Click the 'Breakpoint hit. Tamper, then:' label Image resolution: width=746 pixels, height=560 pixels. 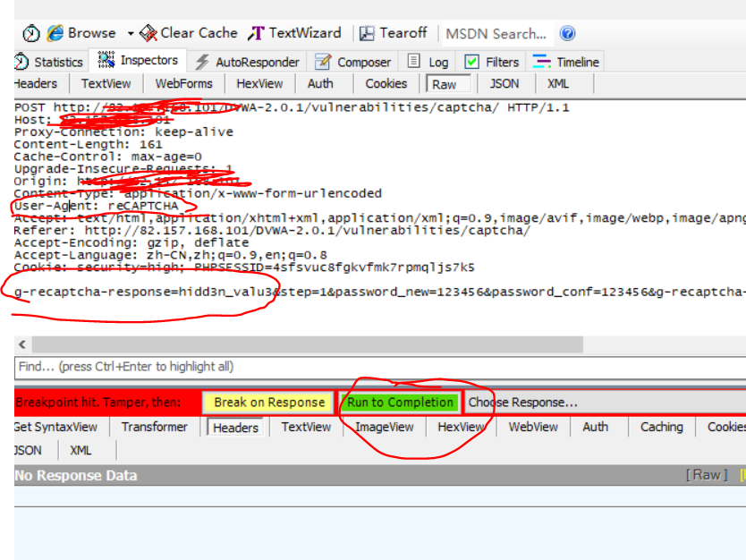98,403
